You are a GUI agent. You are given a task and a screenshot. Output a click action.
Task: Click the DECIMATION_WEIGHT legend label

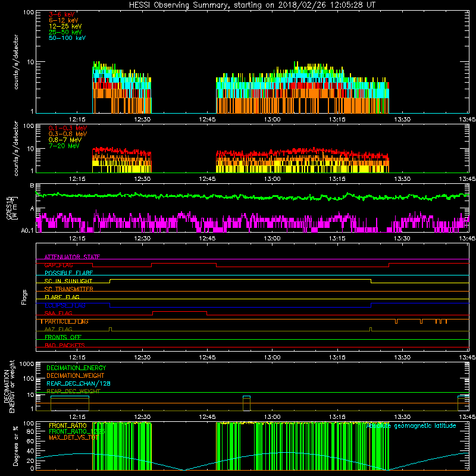(x=76, y=375)
